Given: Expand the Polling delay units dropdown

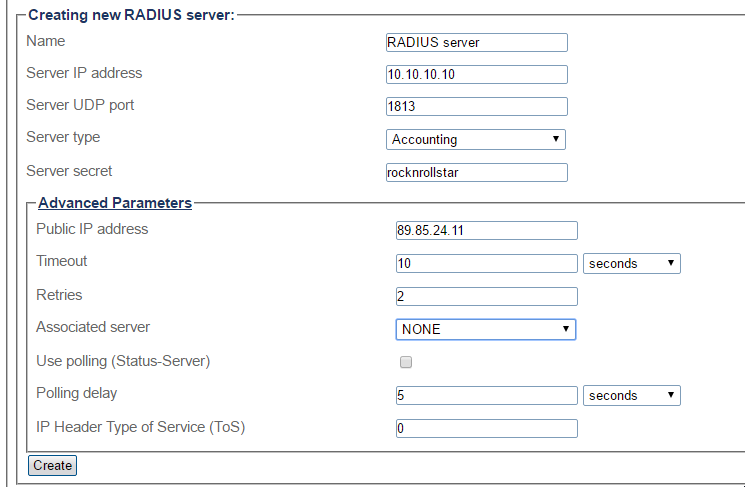Looking at the screenshot, I should pos(631,395).
